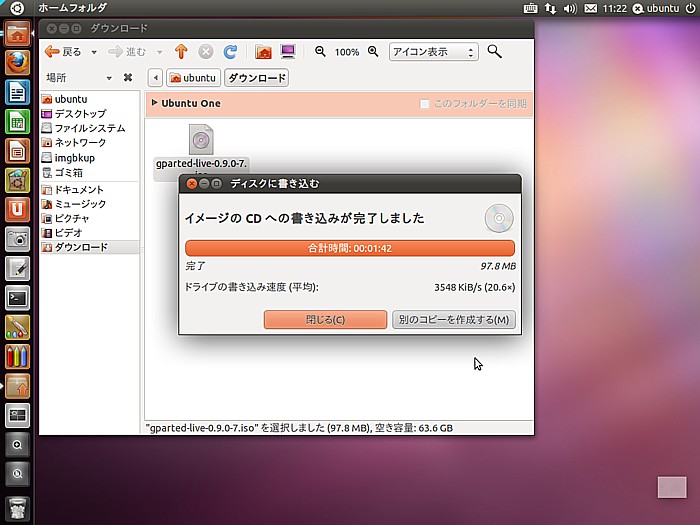Open Ubuntu Software Center in the launcher

click(x=17, y=180)
